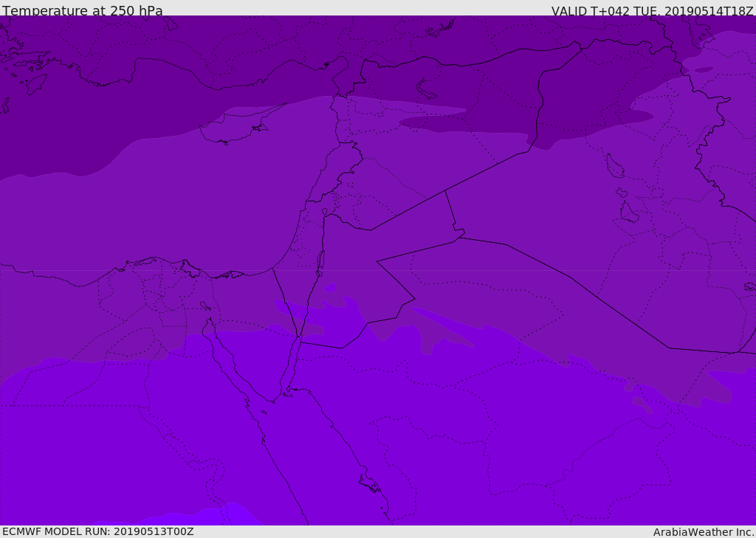
Task: Click the 'VALID T+042 TUE. 20190514T18Z' label
Action: pos(653,11)
